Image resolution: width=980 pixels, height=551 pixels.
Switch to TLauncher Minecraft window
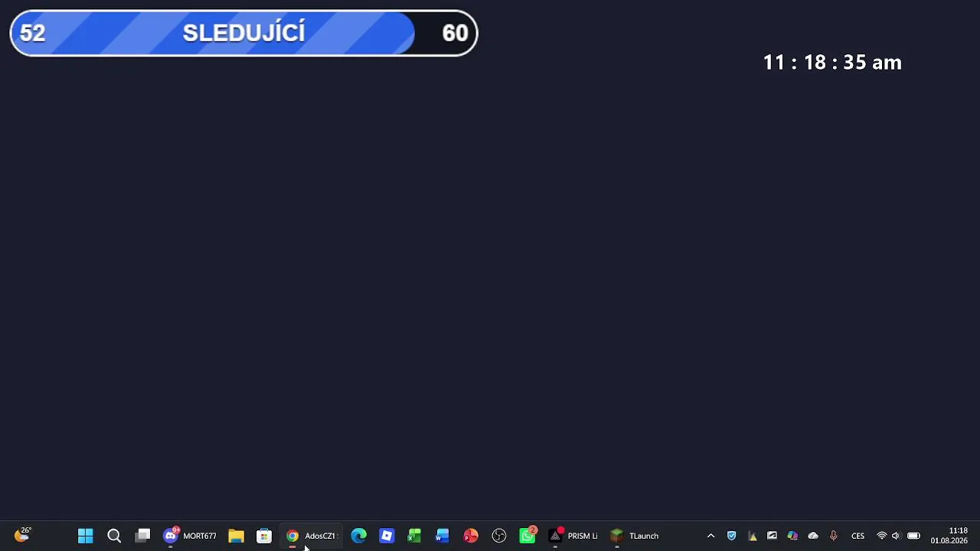pyautogui.click(x=635, y=536)
